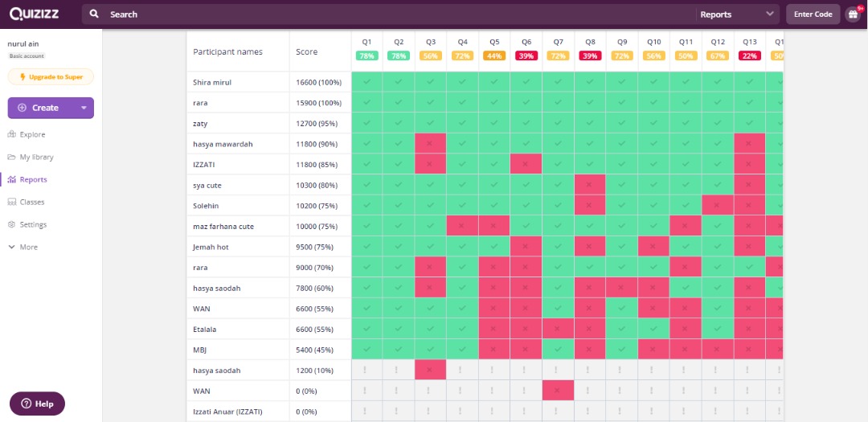The width and height of the screenshot is (868, 422).
Task: Click the Explore sidebar icon
Action: coord(12,134)
